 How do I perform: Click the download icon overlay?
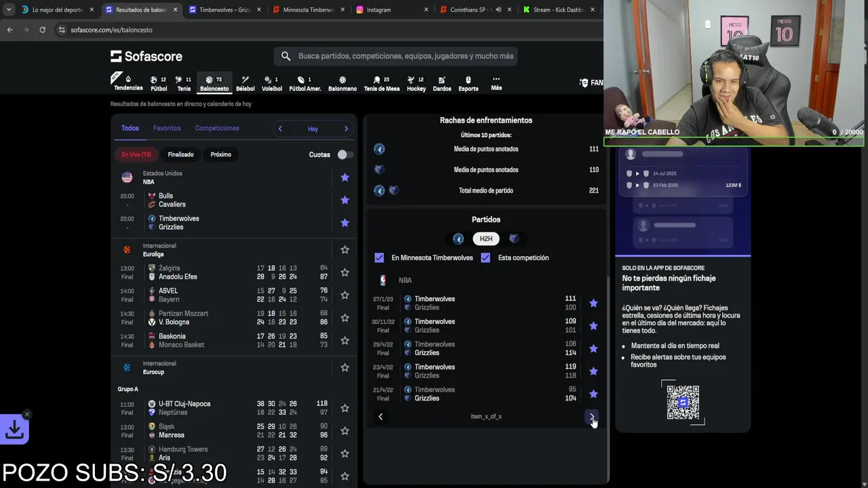click(x=14, y=429)
